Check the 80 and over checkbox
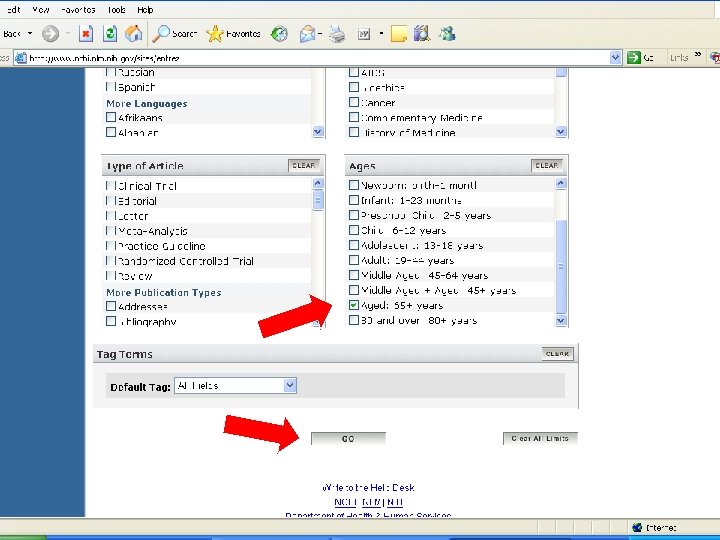The width and height of the screenshot is (720, 540). (354, 320)
